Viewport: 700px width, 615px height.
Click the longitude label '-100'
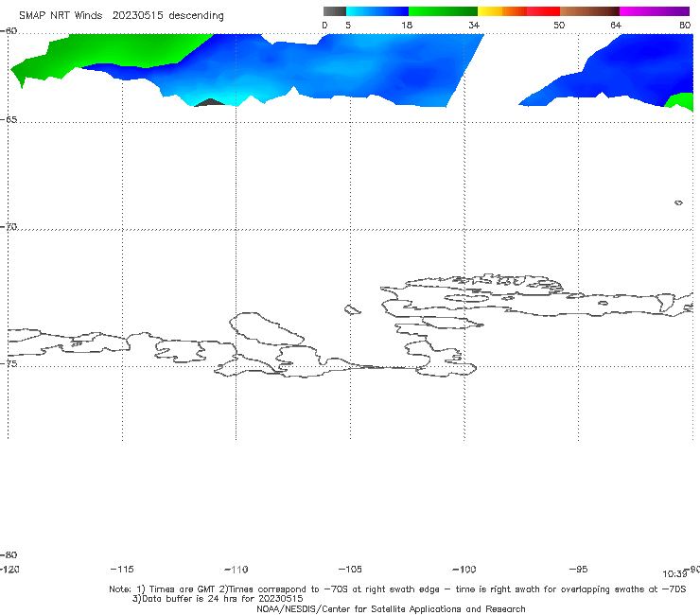tap(464, 570)
